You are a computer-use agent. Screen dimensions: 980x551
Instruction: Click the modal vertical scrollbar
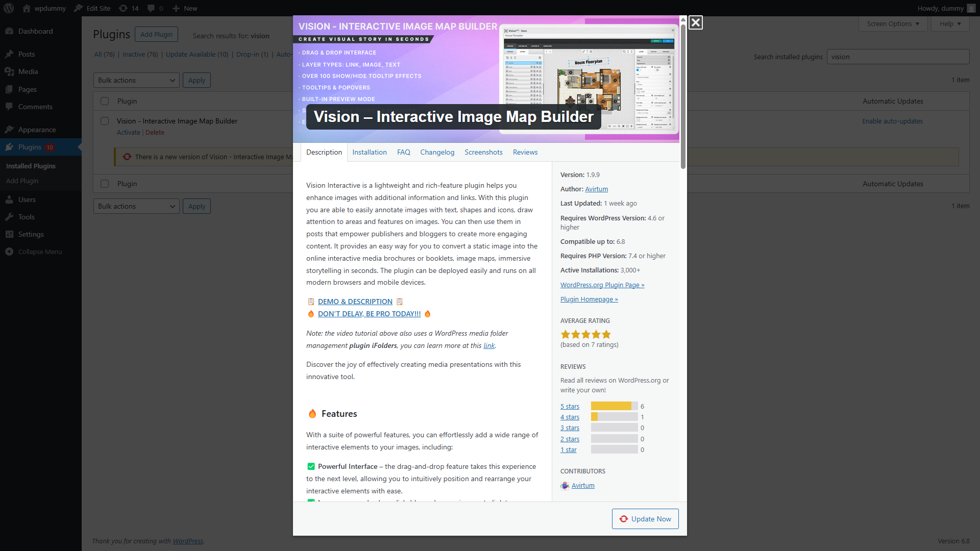[x=683, y=97]
